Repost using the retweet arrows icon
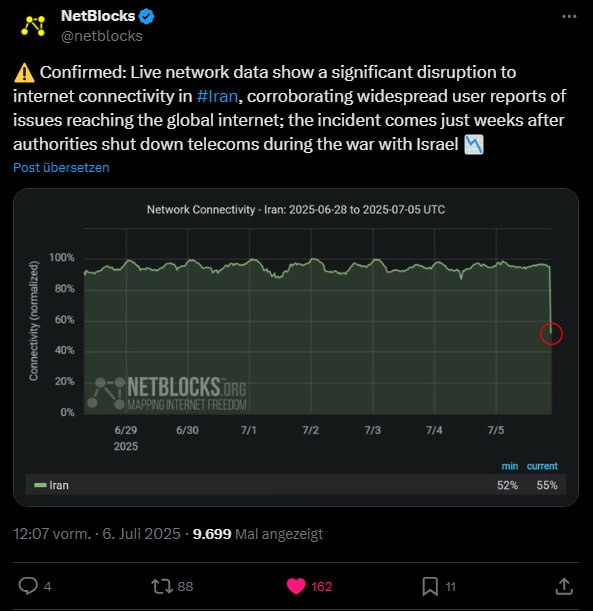The width and height of the screenshot is (593, 611). 162,586
